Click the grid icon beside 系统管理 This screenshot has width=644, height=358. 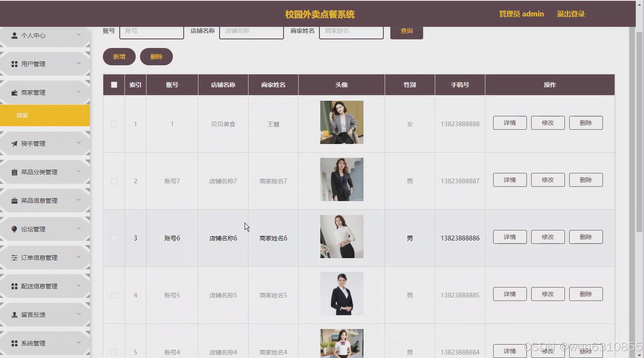[x=14, y=343]
